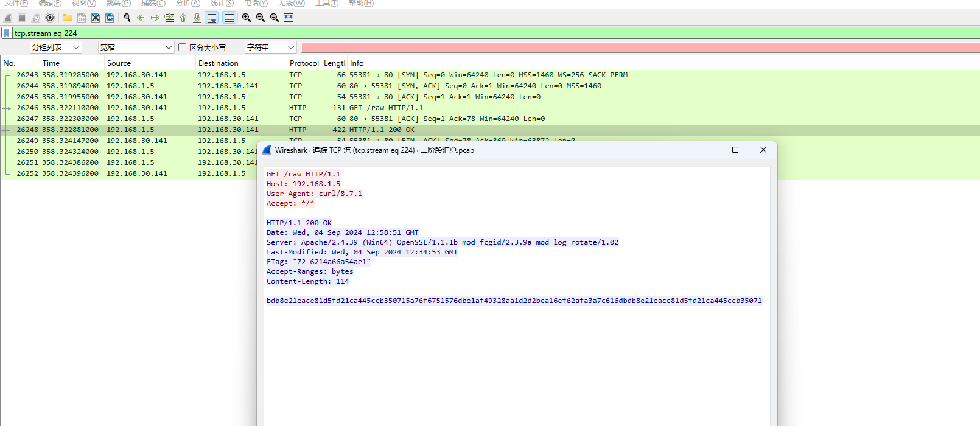Jump to the last packet
This screenshot has width=980, height=426.
(x=197, y=18)
